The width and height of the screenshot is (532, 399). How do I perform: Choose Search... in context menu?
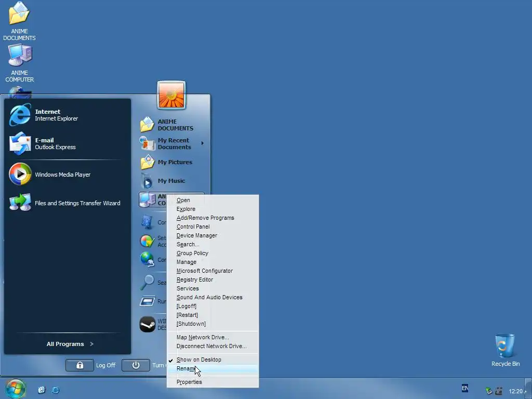coord(212,244)
